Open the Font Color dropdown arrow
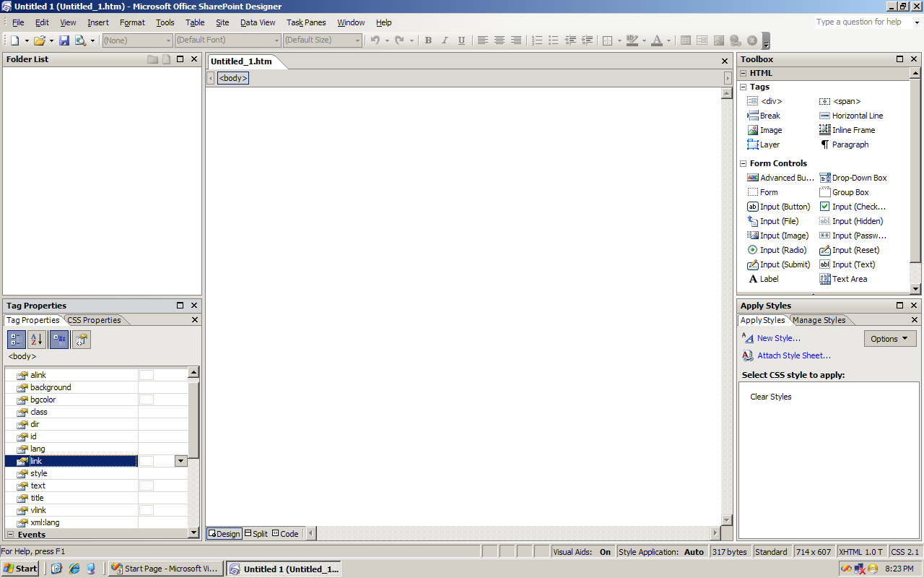Image resolution: width=924 pixels, height=578 pixels. point(668,40)
